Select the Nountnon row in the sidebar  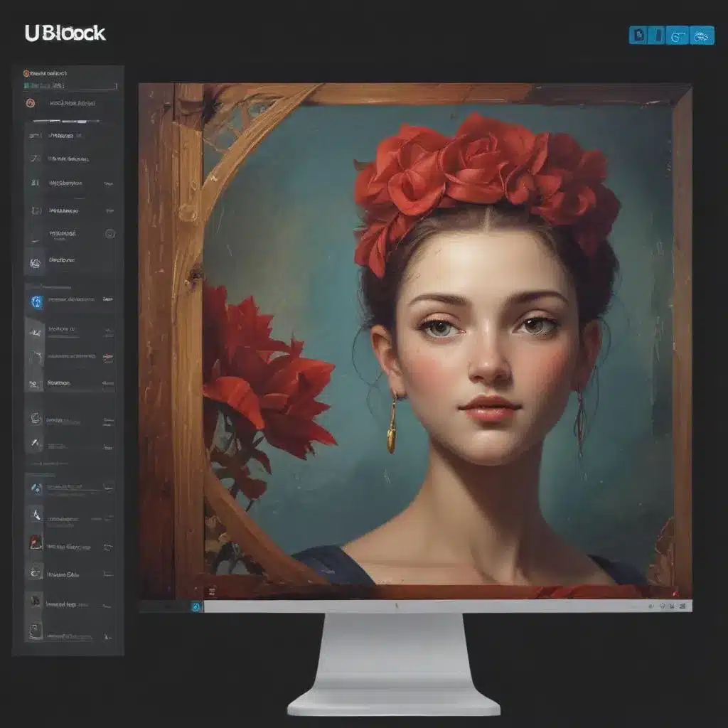click(70, 383)
